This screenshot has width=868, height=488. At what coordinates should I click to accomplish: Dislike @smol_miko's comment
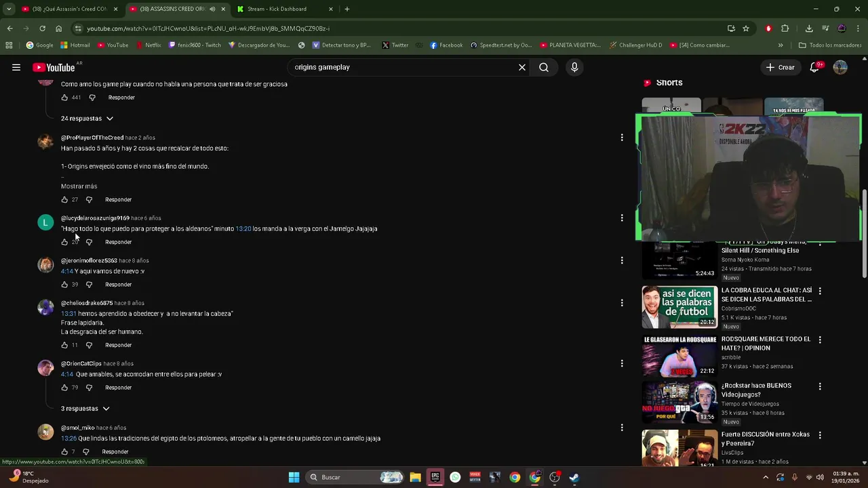pos(85,452)
